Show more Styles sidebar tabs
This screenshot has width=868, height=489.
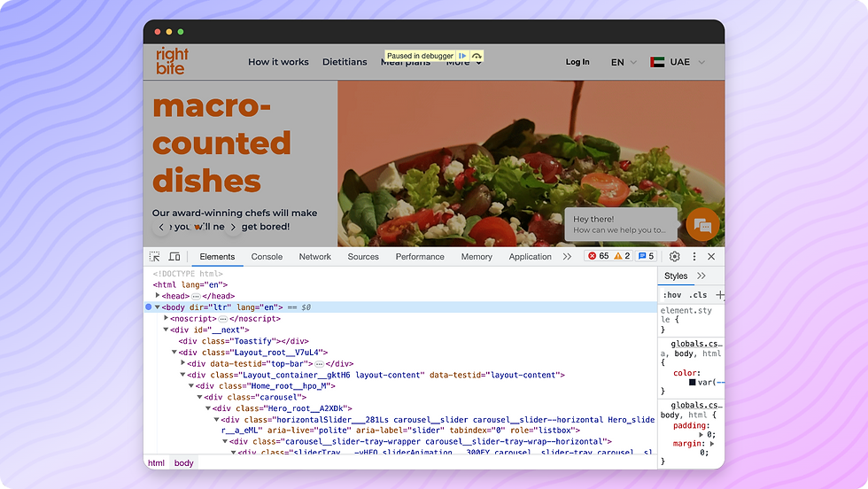click(701, 276)
